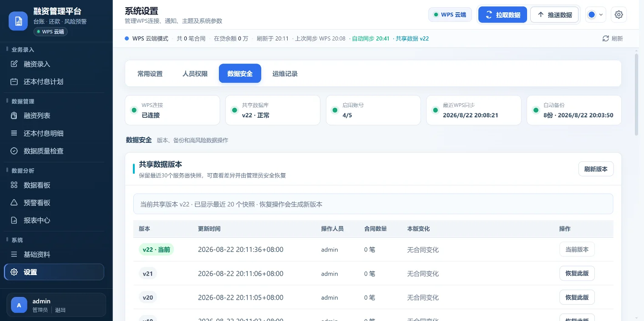Click the 共享数据库 status card
This screenshot has height=321, width=644.
[273, 110]
